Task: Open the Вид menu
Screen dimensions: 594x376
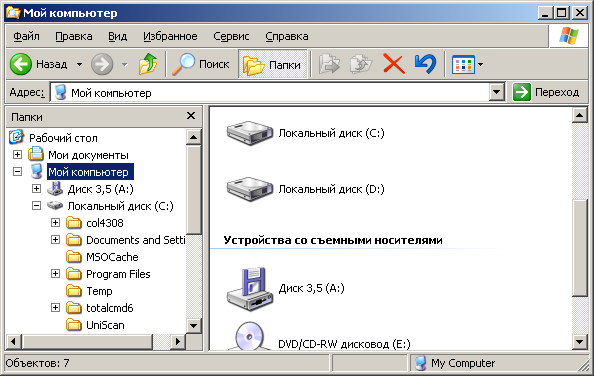Action: point(117,36)
